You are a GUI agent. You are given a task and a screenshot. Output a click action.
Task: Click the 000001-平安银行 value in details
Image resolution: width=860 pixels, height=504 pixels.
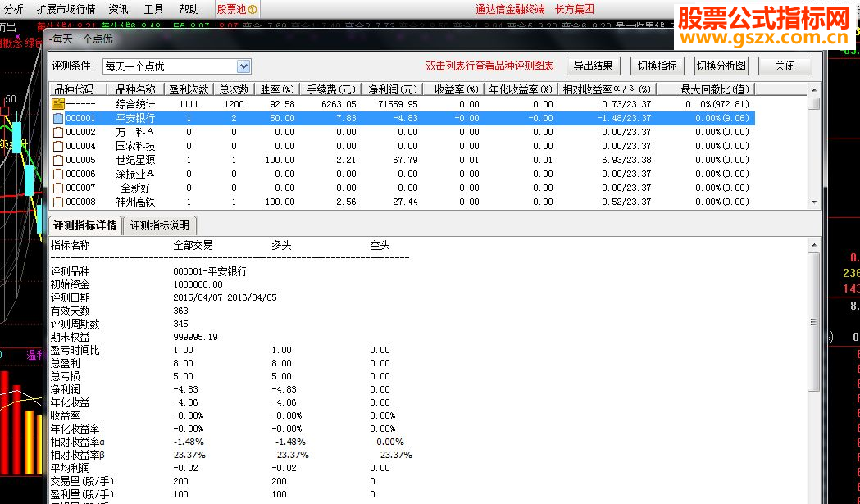(210, 271)
